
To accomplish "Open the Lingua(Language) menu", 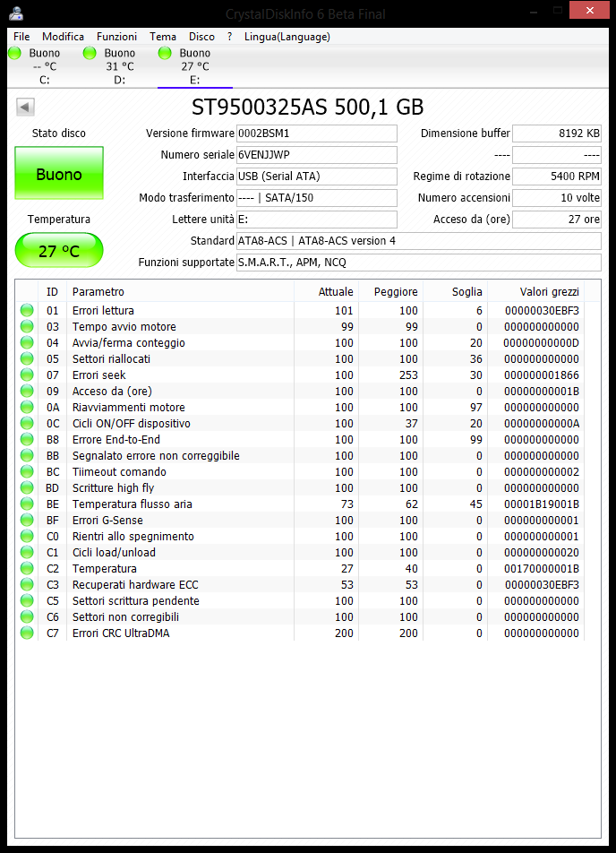I will 287,37.
